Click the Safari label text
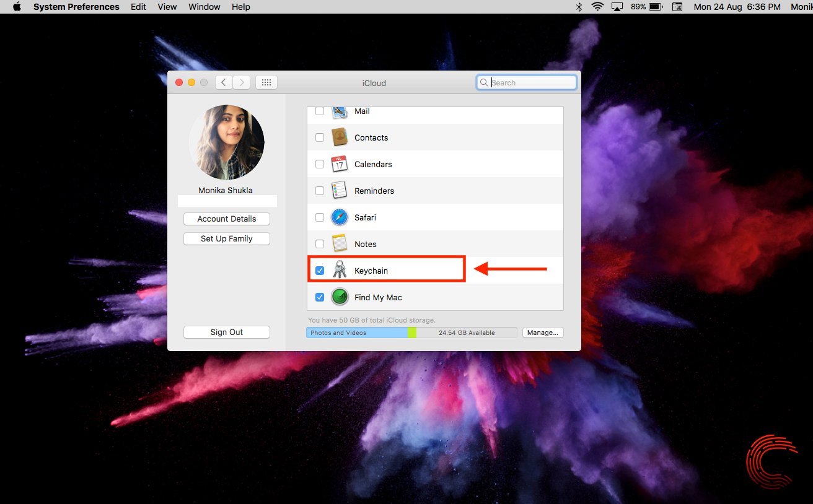Image resolution: width=813 pixels, height=504 pixels. coord(365,217)
